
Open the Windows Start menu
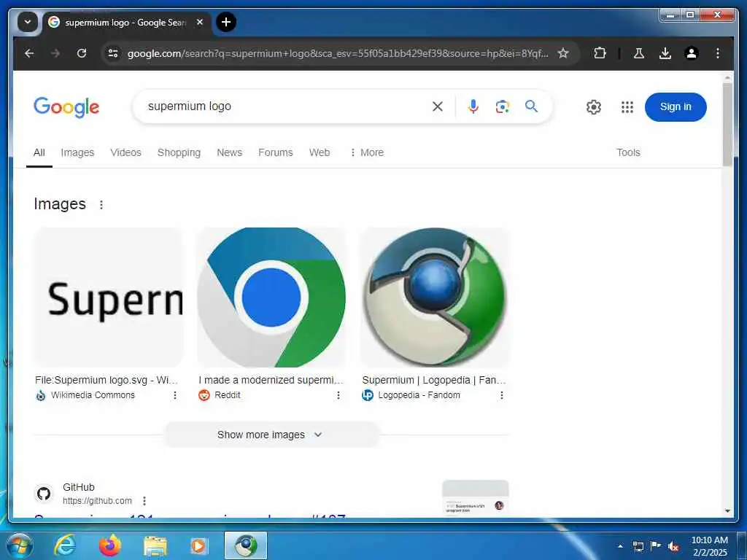click(19, 545)
